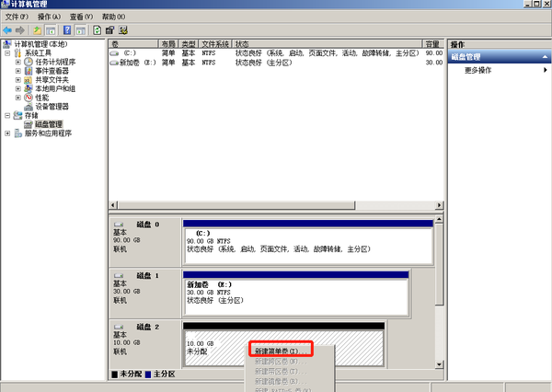
Task: Toggle the show/hide Action pane icon
Action: (81, 30)
